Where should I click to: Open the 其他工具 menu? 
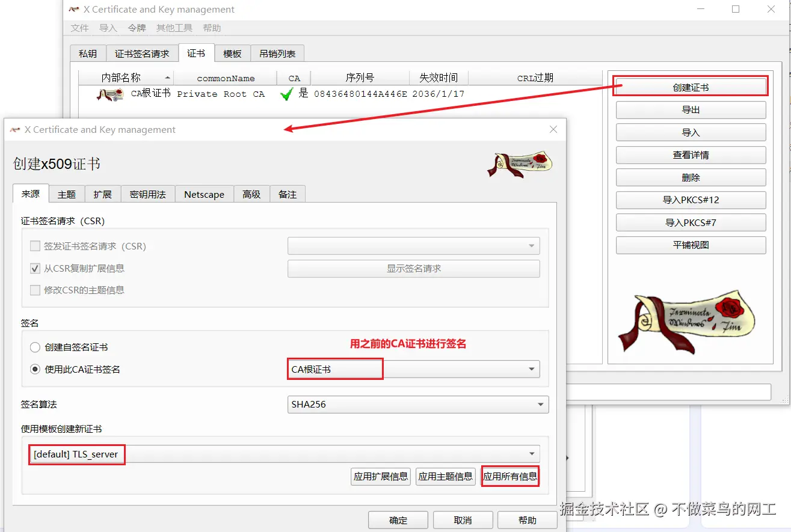173,28
